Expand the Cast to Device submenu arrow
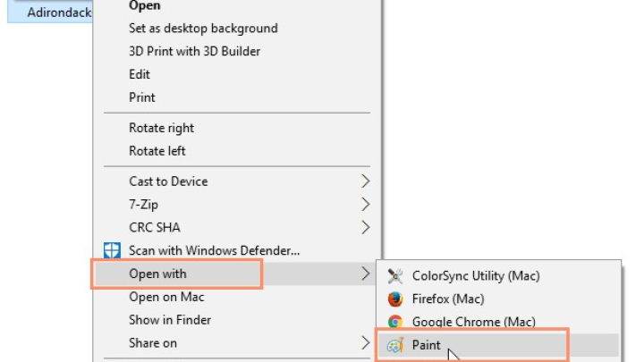 pos(365,181)
